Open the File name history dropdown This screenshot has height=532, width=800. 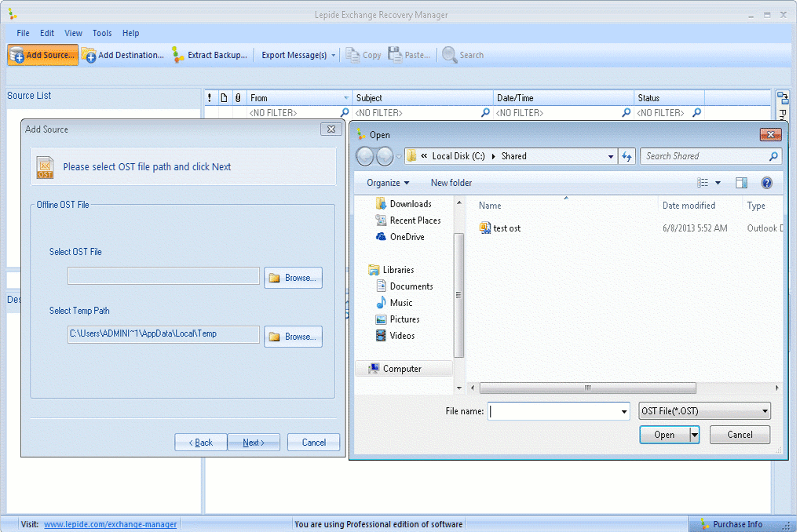pyautogui.click(x=624, y=411)
